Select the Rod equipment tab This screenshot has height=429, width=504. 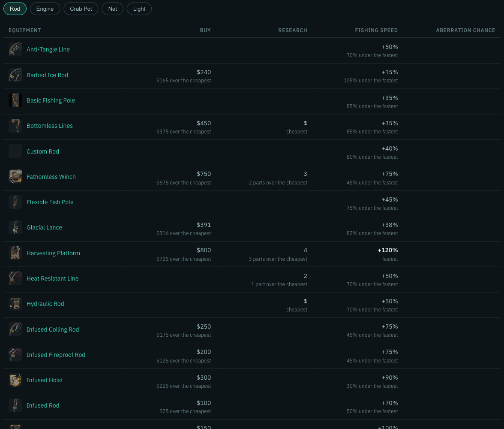click(x=15, y=9)
